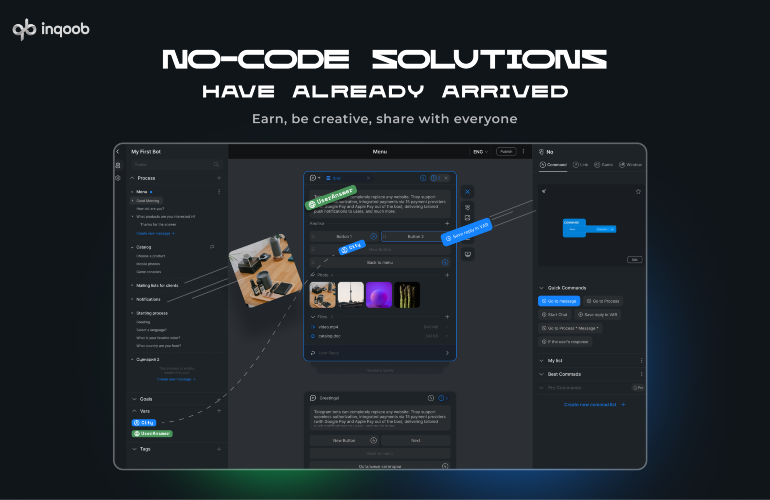Collapse the Process section

[x=133, y=178]
